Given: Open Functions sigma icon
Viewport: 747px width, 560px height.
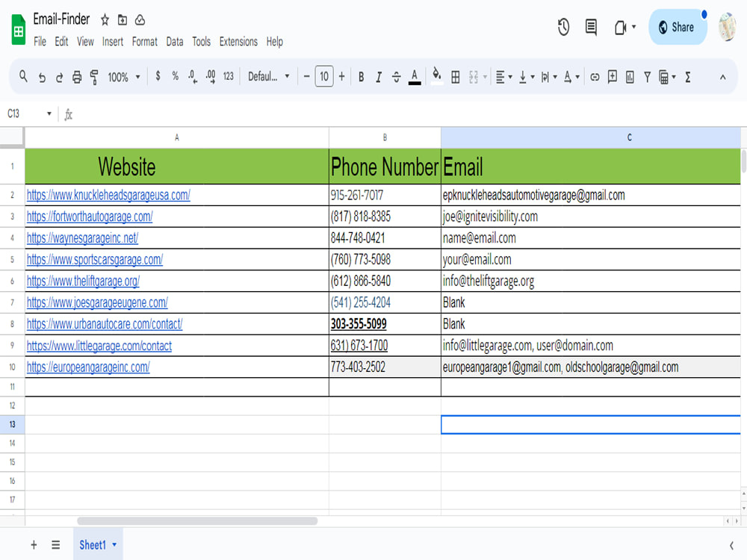Looking at the screenshot, I should pyautogui.click(x=688, y=77).
